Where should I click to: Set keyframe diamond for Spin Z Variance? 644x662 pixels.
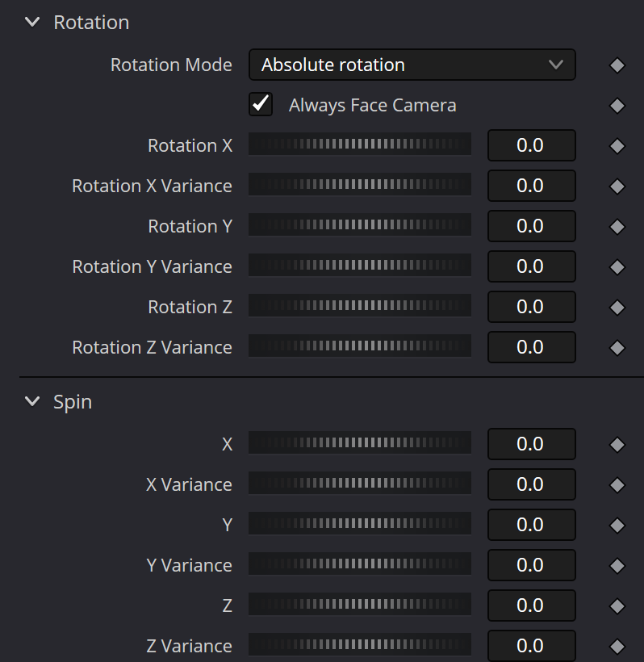click(617, 647)
